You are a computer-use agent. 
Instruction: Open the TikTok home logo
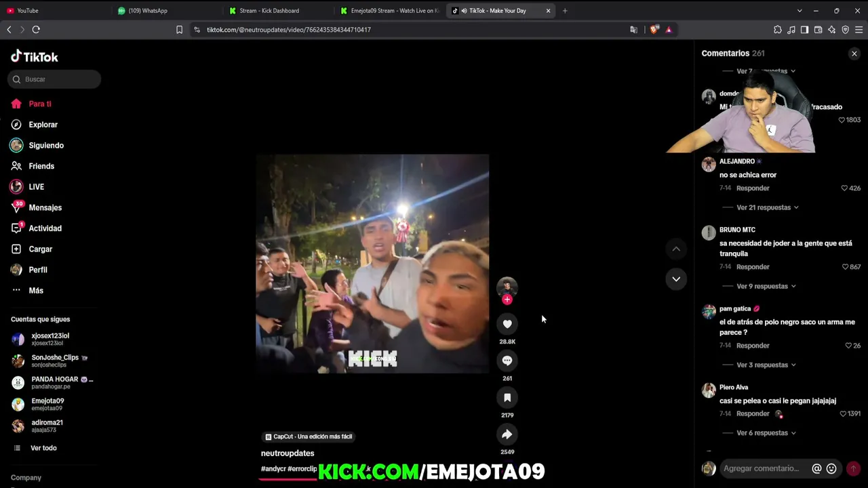(x=35, y=57)
